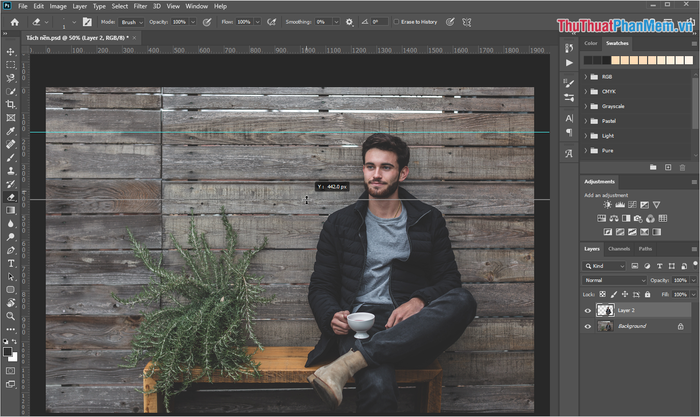Open smoothing options gear icon
This screenshot has height=417, width=700.
[349, 22]
